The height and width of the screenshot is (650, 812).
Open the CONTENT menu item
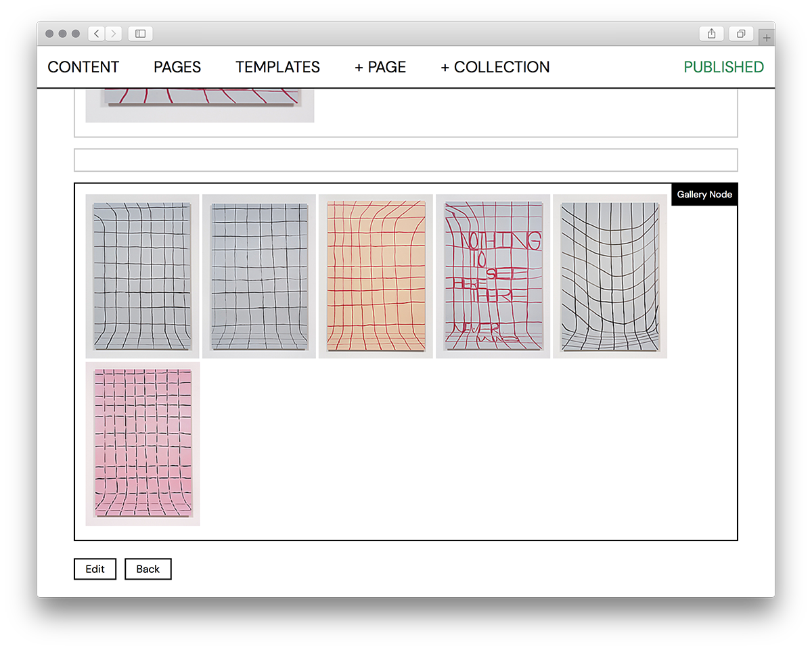click(83, 67)
